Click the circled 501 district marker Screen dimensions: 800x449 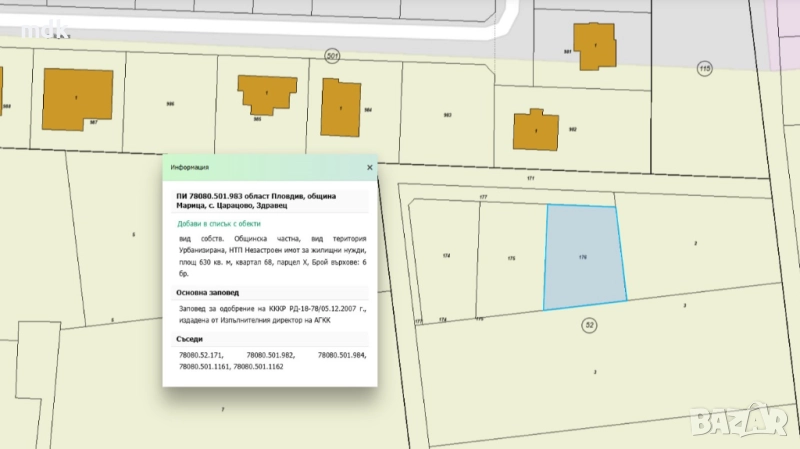332,55
